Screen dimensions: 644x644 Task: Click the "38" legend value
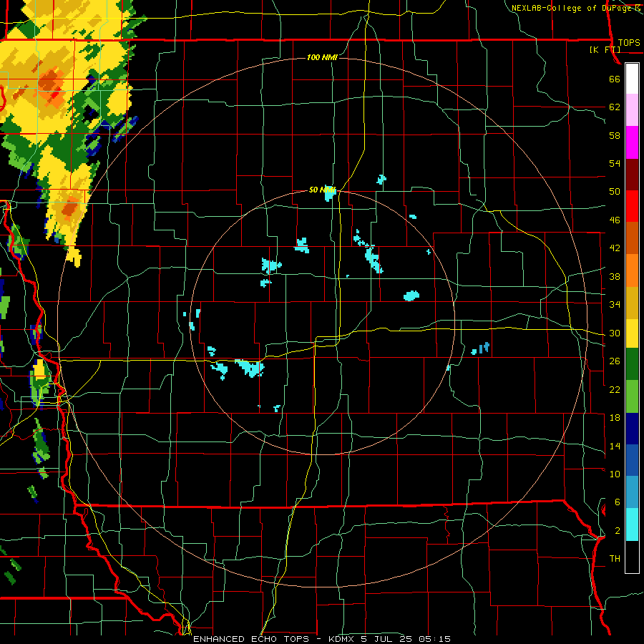click(615, 276)
